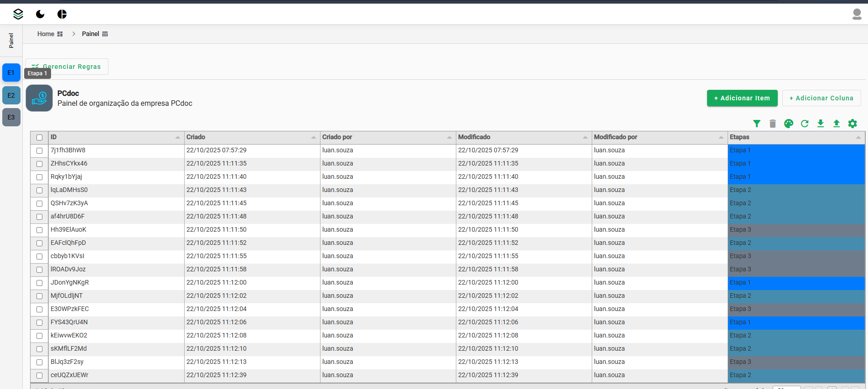Select the E3 stage tab
Viewport: 868px width, 389px height.
(x=11, y=117)
